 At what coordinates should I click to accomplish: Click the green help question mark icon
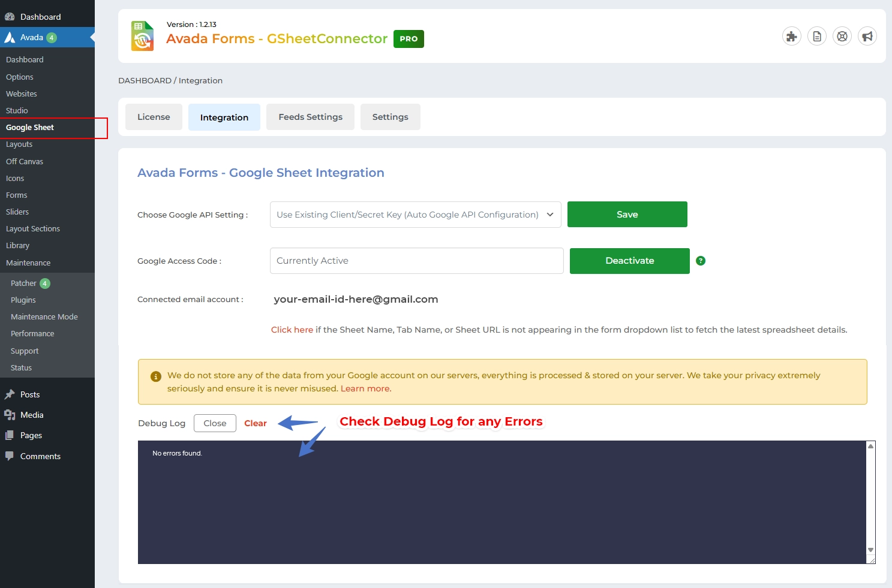point(700,261)
